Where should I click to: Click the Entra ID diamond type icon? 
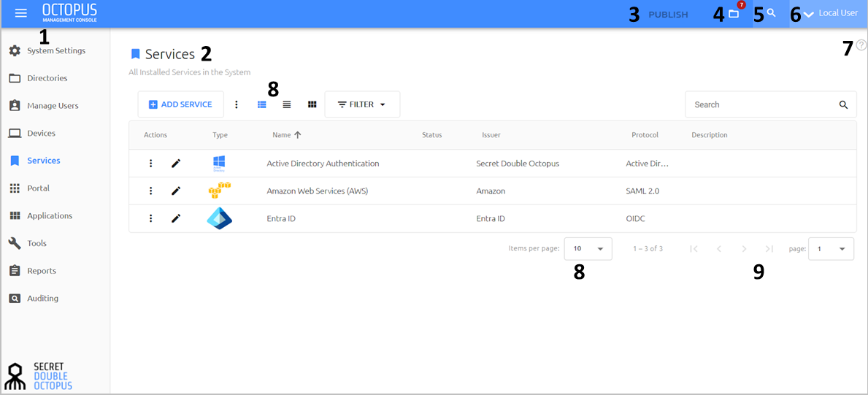(x=219, y=219)
